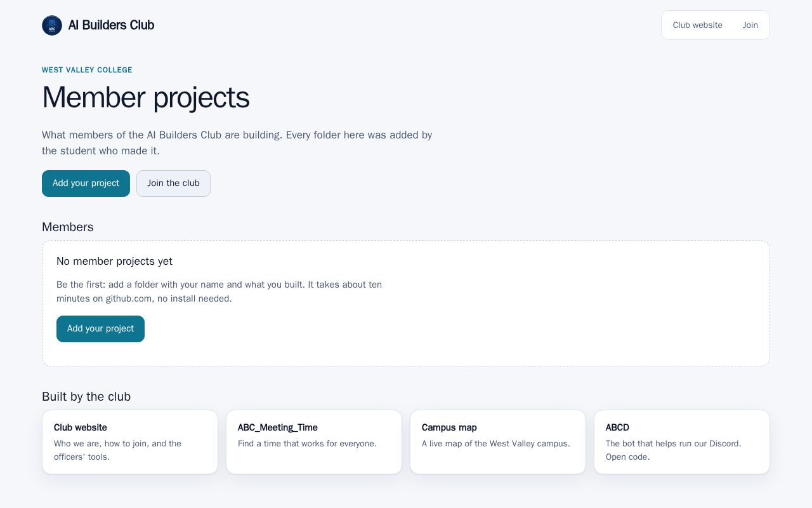Click 'The bot that helps run our Discord' text
The image size is (812, 508).
(x=674, y=450)
